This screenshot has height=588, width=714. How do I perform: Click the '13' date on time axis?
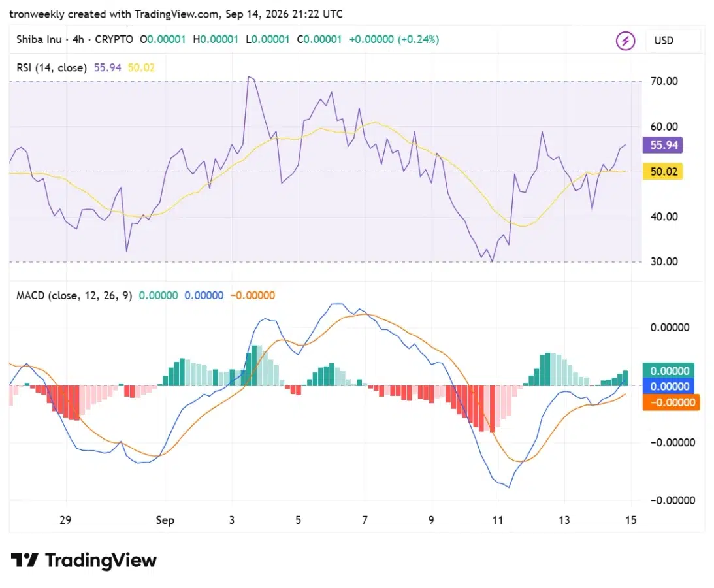[x=564, y=520]
